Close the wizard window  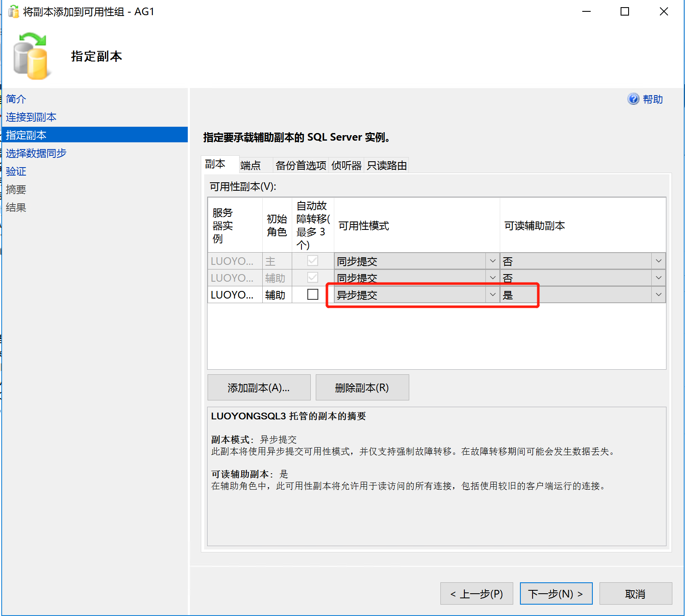(x=664, y=12)
